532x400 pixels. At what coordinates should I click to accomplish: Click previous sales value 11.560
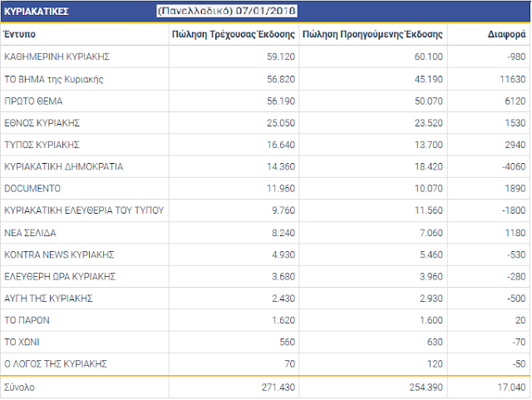pos(429,210)
